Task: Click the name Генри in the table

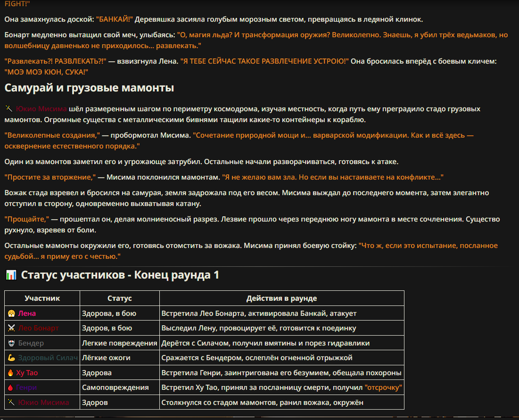Action: click(x=26, y=387)
